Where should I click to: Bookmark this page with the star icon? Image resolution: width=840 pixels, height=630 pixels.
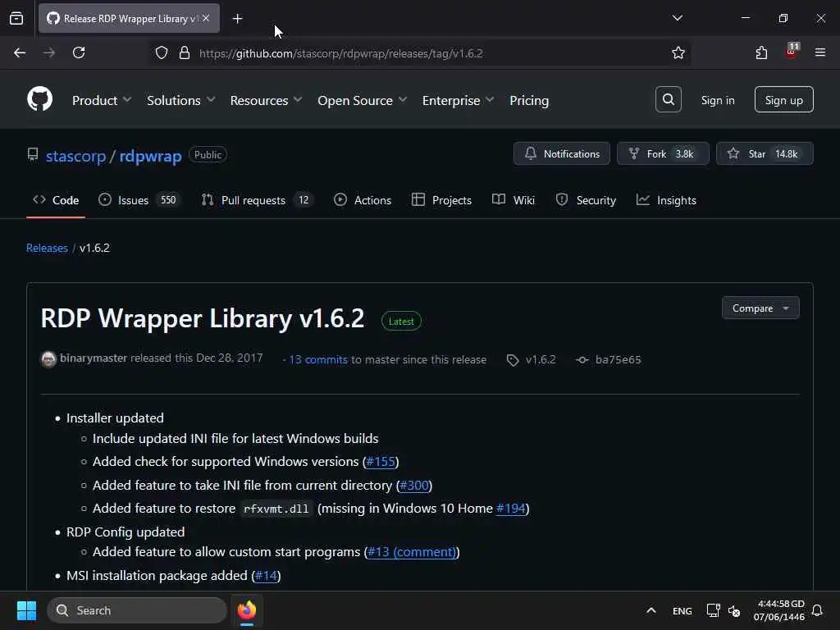tap(678, 52)
